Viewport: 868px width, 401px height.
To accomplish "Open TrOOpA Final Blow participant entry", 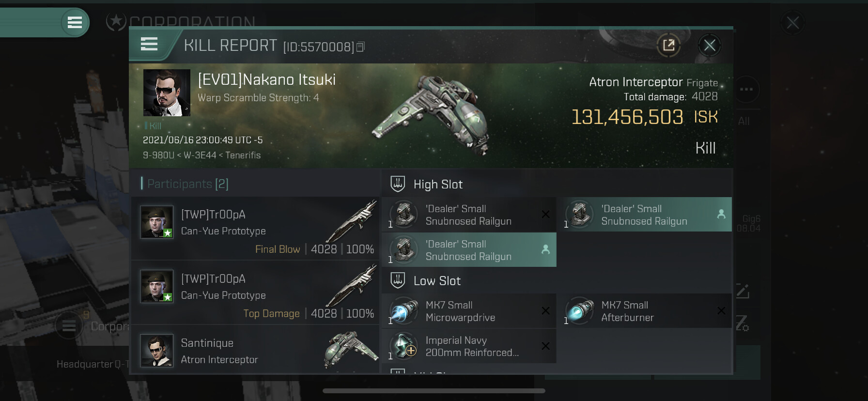I will click(255, 228).
